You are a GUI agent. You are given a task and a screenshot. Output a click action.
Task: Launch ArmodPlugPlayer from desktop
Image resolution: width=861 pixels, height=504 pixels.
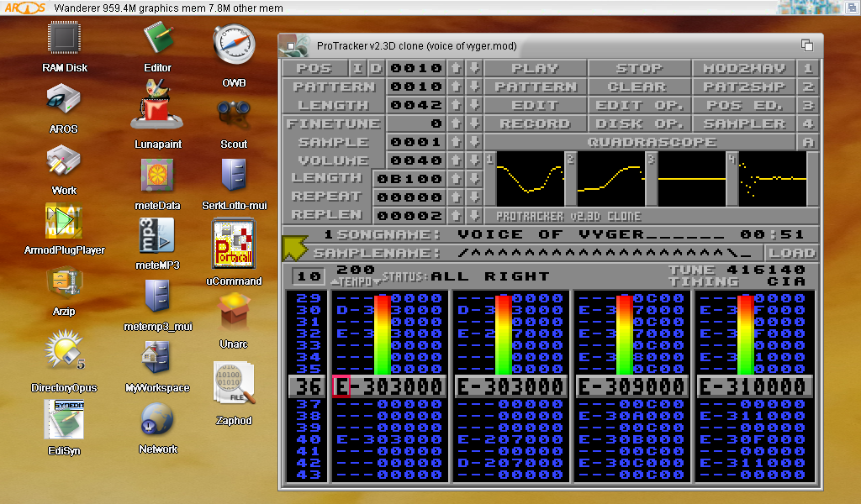coord(64,220)
